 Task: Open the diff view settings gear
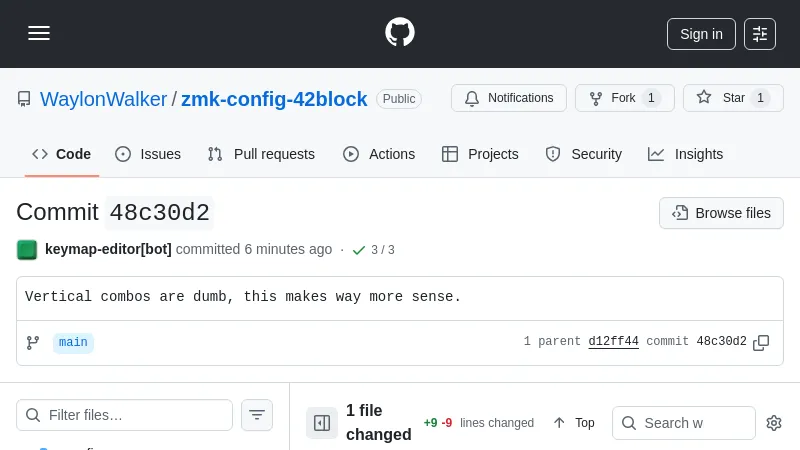(773, 423)
